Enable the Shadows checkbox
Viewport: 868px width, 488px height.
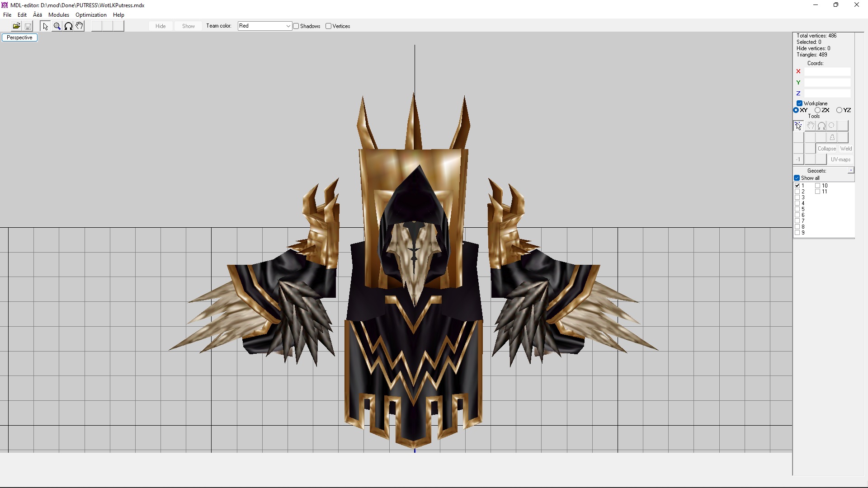click(296, 26)
